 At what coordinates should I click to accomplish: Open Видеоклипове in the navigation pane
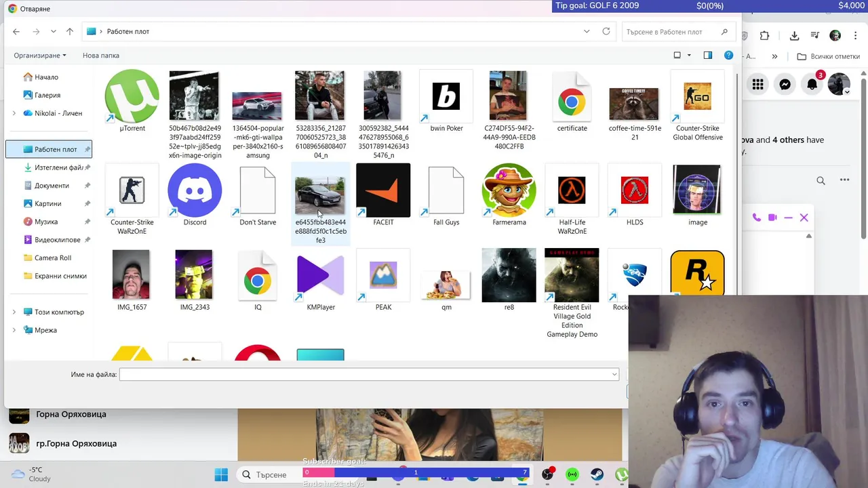click(x=58, y=240)
